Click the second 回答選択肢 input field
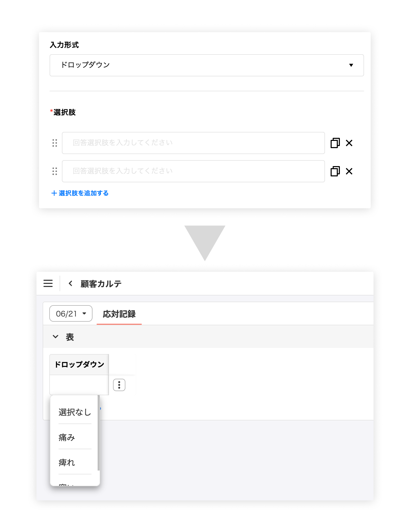This screenshot has height=532, width=410. click(x=193, y=171)
